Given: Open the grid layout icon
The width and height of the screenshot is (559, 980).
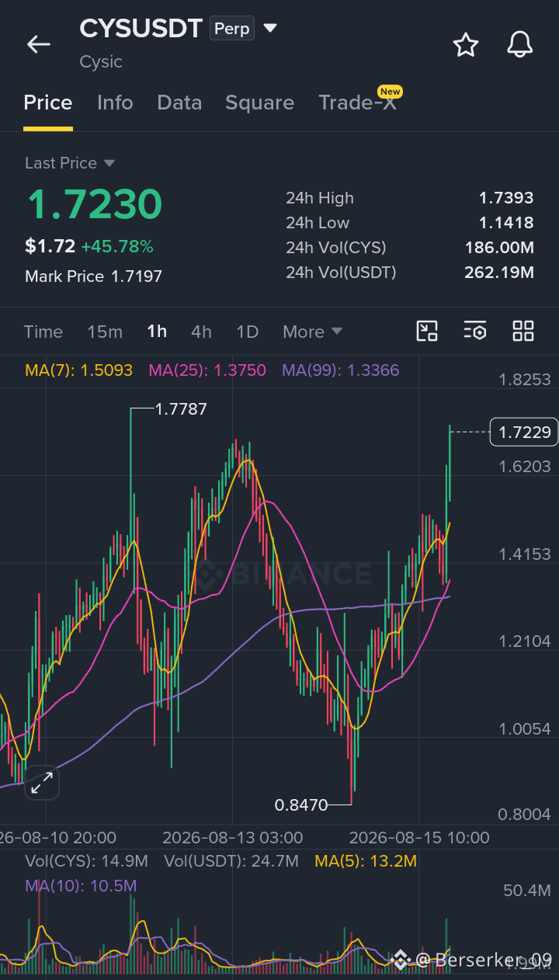Looking at the screenshot, I should tap(523, 331).
